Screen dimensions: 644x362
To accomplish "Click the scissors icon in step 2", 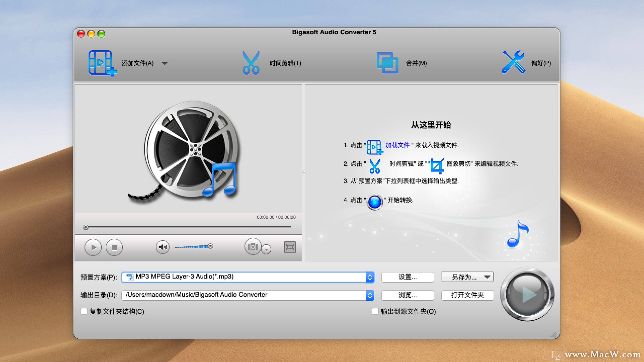I will 375,166.
